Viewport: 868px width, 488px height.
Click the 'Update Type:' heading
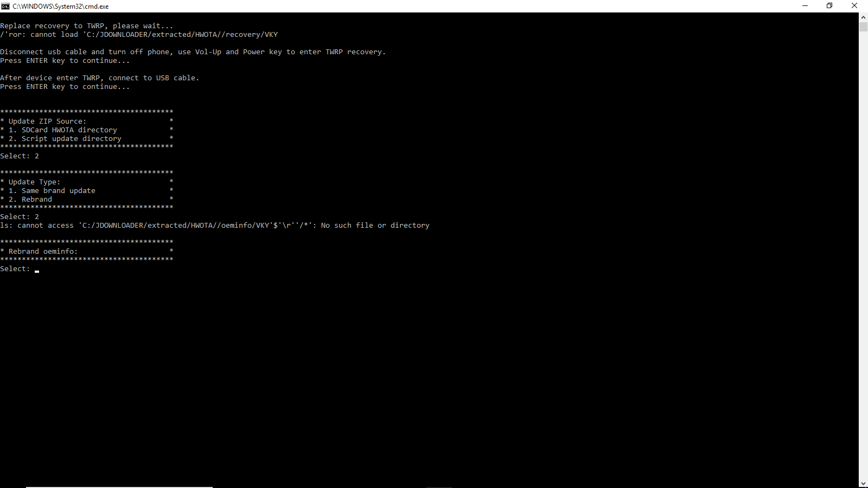pyautogui.click(x=34, y=182)
